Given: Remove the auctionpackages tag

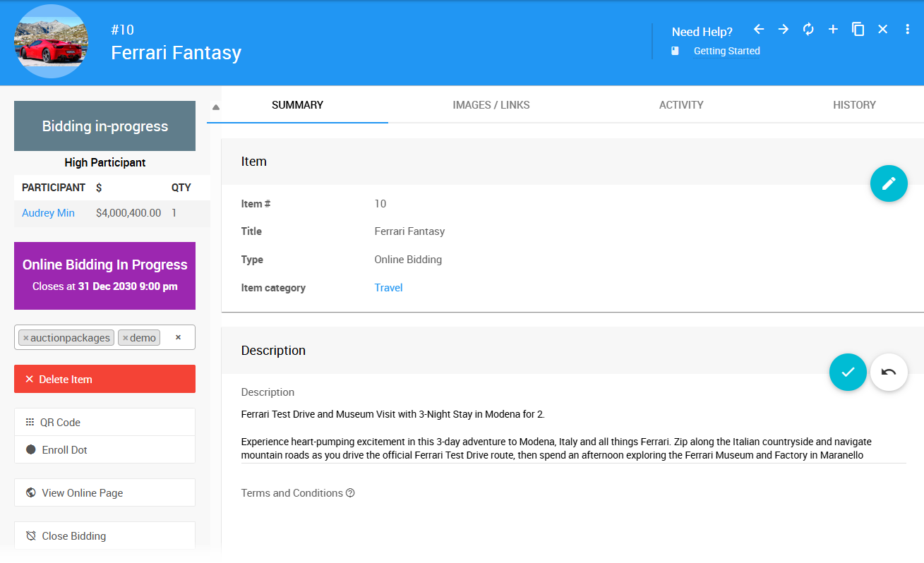Looking at the screenshot, I should pos(26,338).
